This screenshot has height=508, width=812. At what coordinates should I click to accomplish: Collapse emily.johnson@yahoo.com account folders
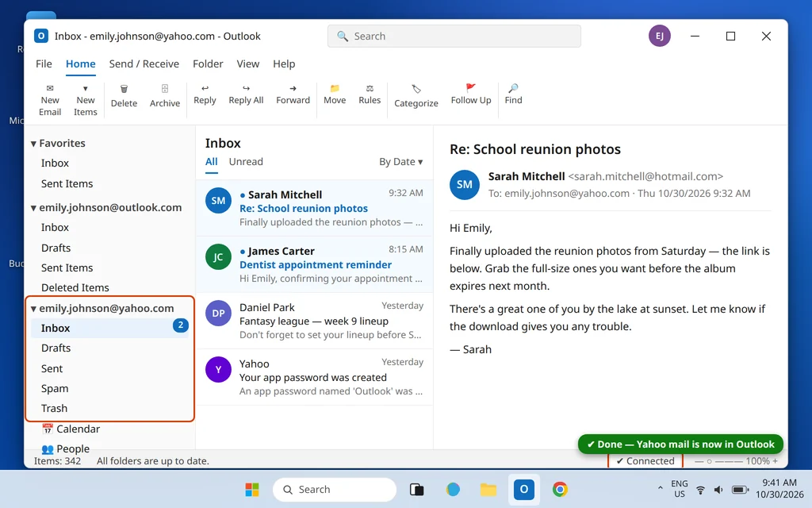[x=33, y=309]
